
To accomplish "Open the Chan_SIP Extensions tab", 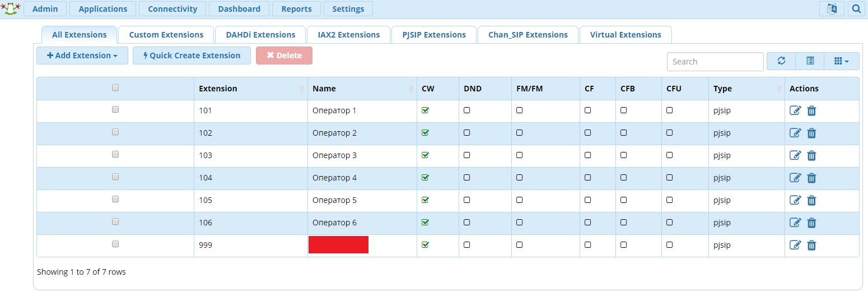I will pyautogui.click(x=528, y=35).
